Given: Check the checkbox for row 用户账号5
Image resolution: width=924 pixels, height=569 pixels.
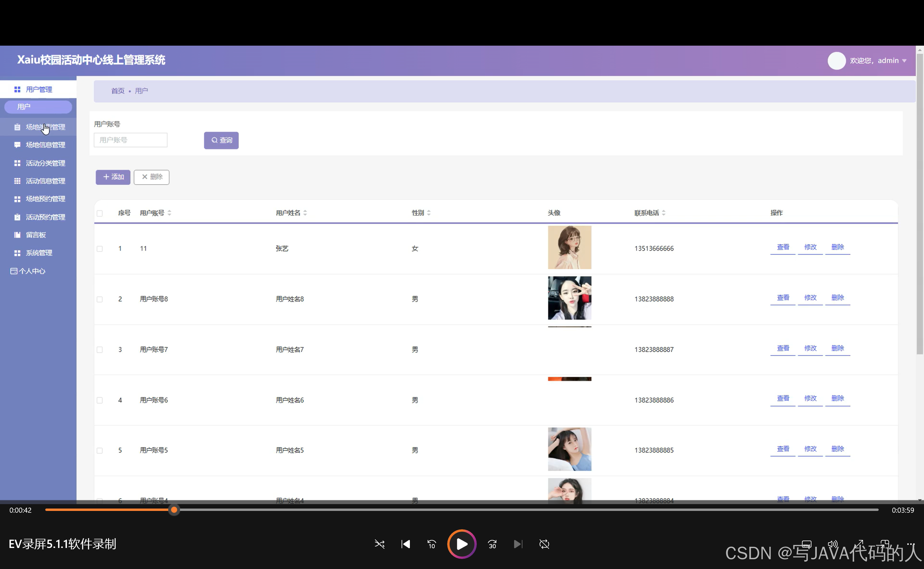Looking at the screenshot, I should 100,450.
